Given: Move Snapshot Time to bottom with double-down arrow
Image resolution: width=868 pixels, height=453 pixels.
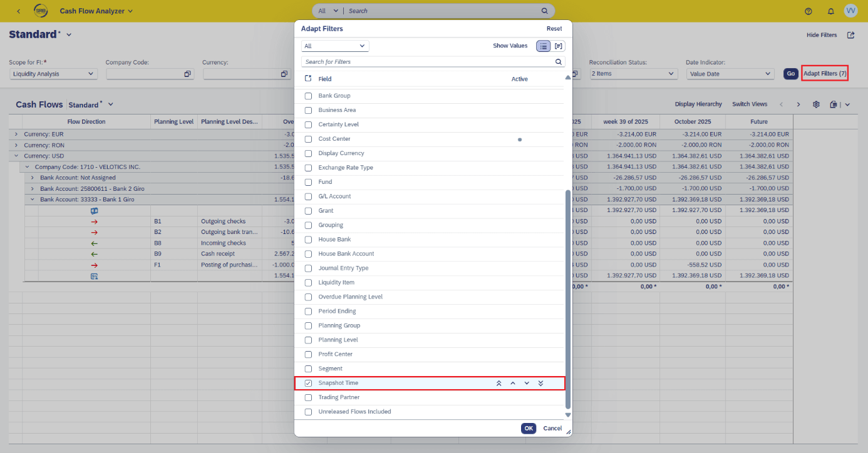Looking at the screenshot, I should [x=540, y=384].
